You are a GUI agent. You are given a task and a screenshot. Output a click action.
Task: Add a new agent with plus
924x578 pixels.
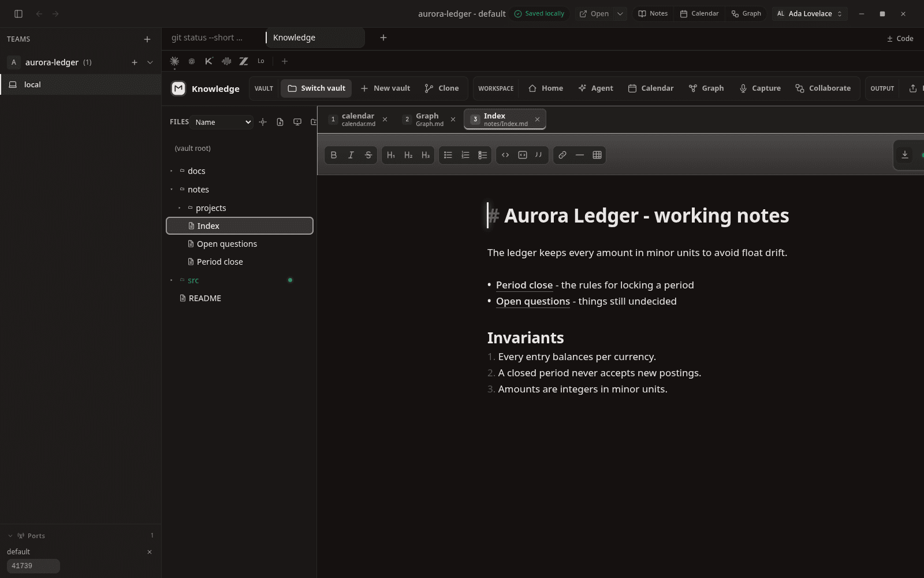coord(284,61)
